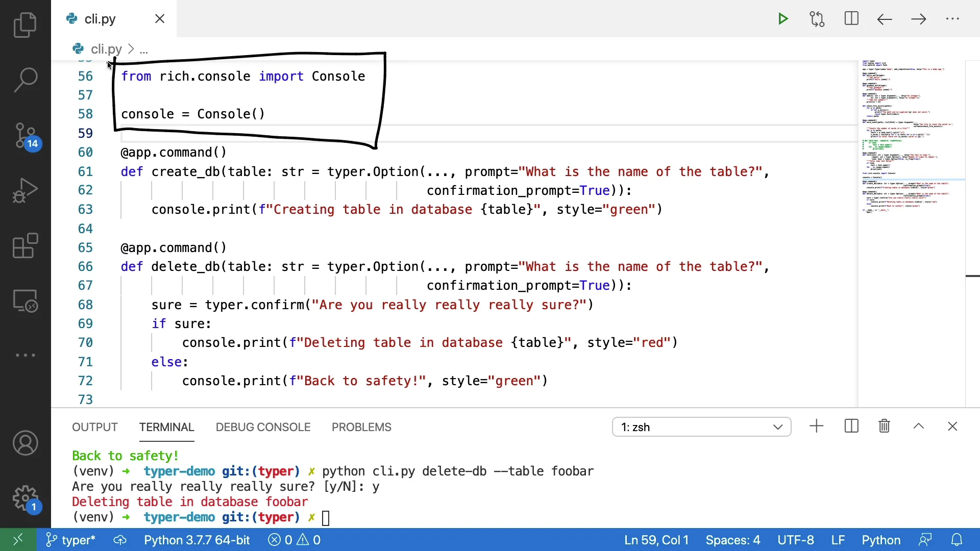
Task: Split the editor to the right
Action: (851, 19)
